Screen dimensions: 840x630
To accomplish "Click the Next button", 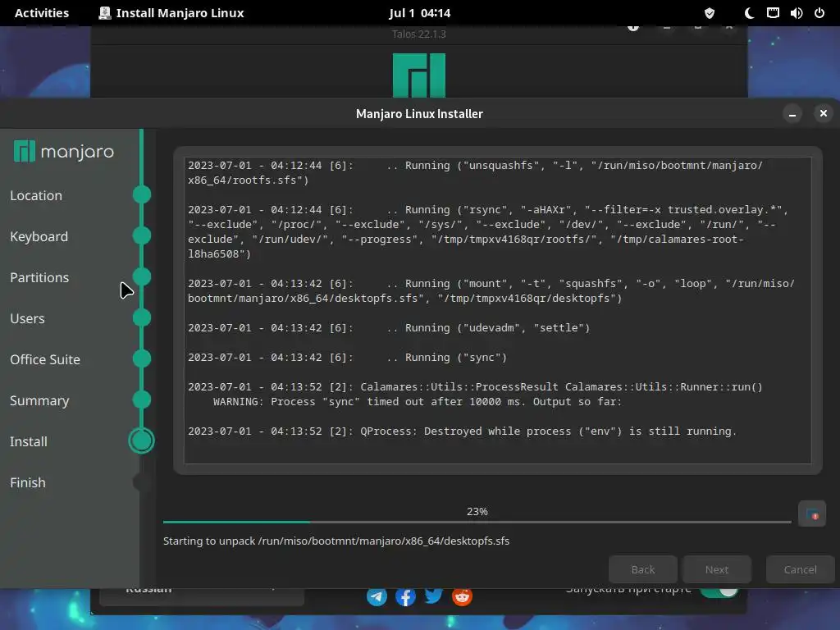I will (717, 569).
